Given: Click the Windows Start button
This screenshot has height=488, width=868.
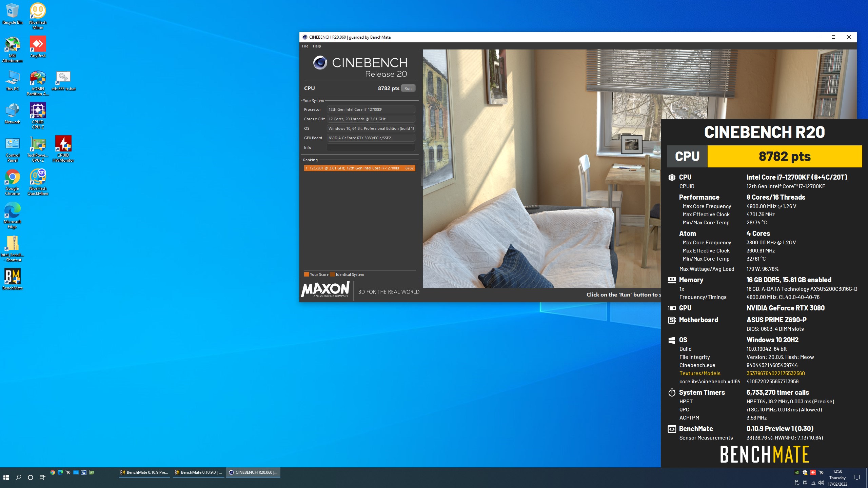Looking at the screenshot, I should click(x=6, y=477).
